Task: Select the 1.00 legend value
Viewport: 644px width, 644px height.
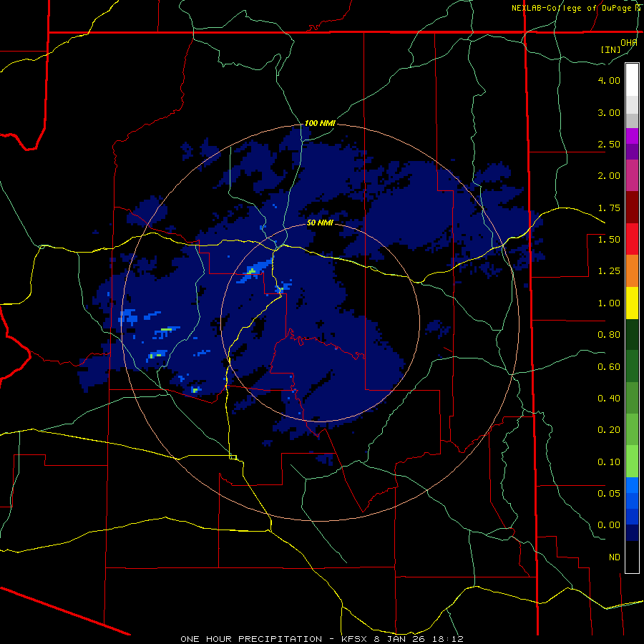Action: 609,303
